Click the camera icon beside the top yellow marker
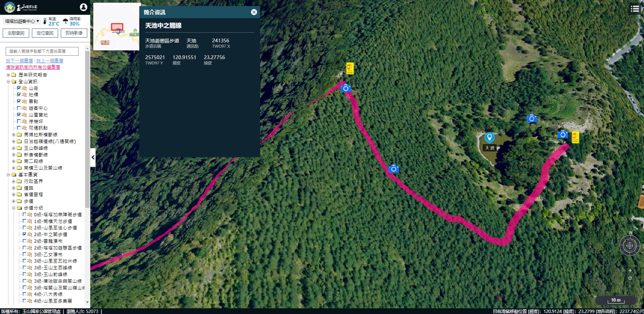 point(346,88)
